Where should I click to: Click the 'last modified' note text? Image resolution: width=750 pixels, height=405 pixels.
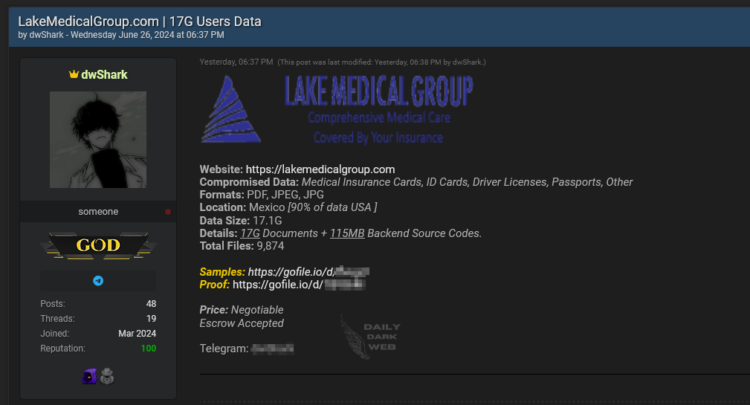(x=382, y=62)
